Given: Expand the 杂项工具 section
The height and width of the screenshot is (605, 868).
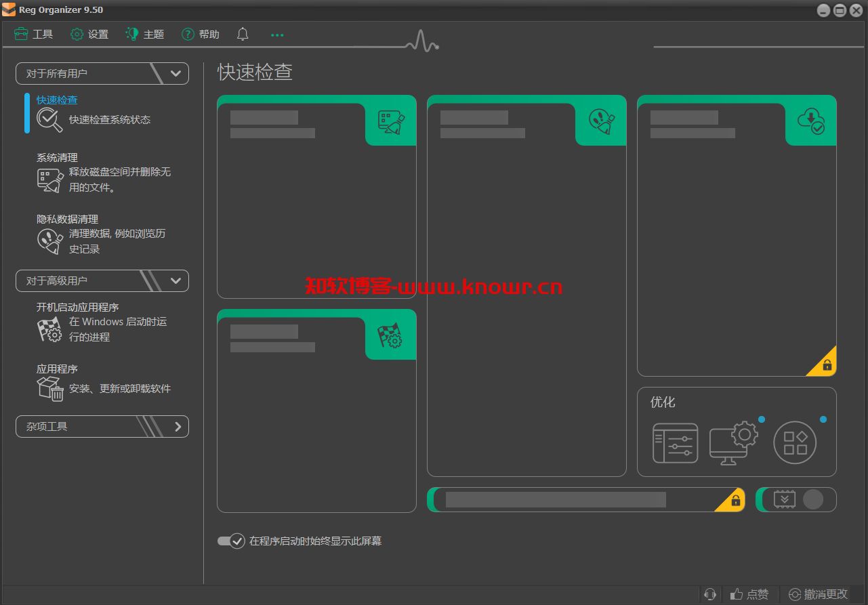Looking at the screenshot, I should pos(102,426).
